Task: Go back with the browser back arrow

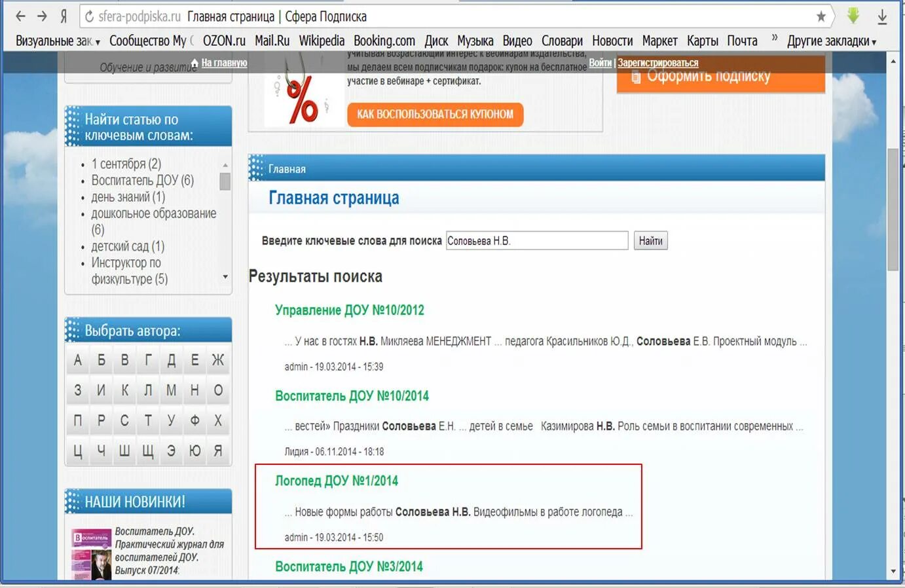Action: pos(20,16)
